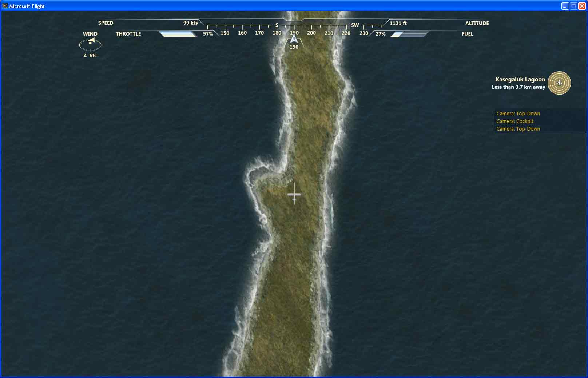This screenshot has width=588, height=378.
Task: Click the aircraft on the island
Action: coord(294,194)
